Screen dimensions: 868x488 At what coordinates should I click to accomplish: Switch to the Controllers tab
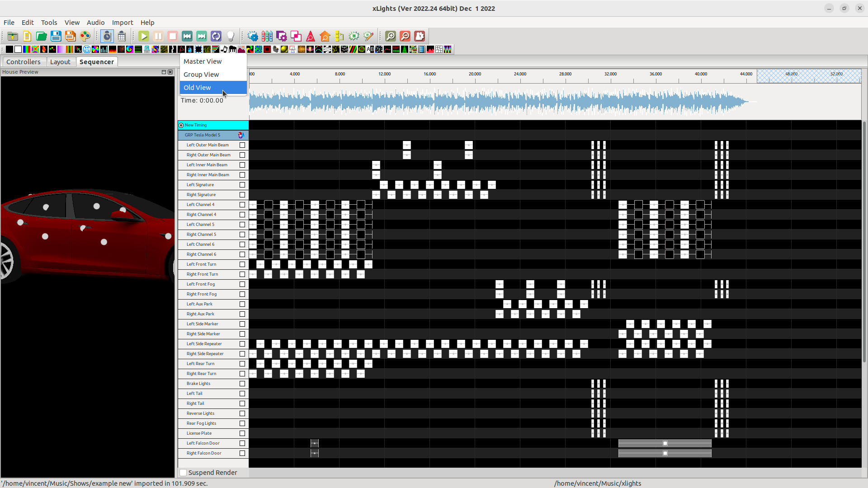[24, 62]
